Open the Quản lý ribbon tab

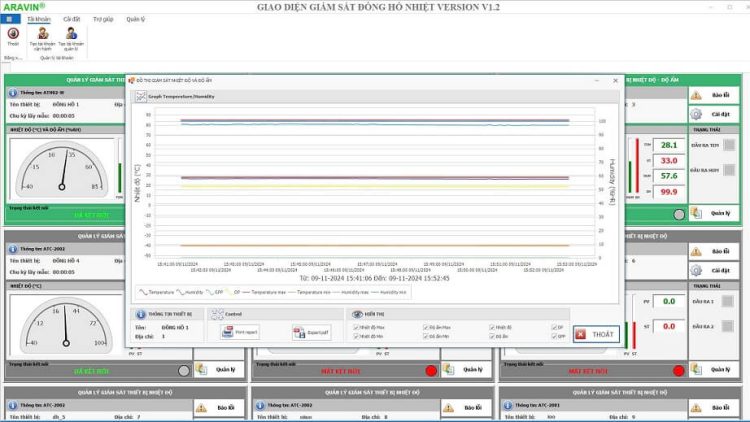click(136, 18)
